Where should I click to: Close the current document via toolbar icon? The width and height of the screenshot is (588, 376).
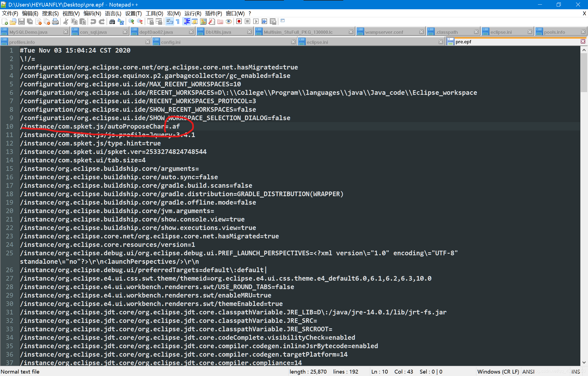click(x=39, y=22)
